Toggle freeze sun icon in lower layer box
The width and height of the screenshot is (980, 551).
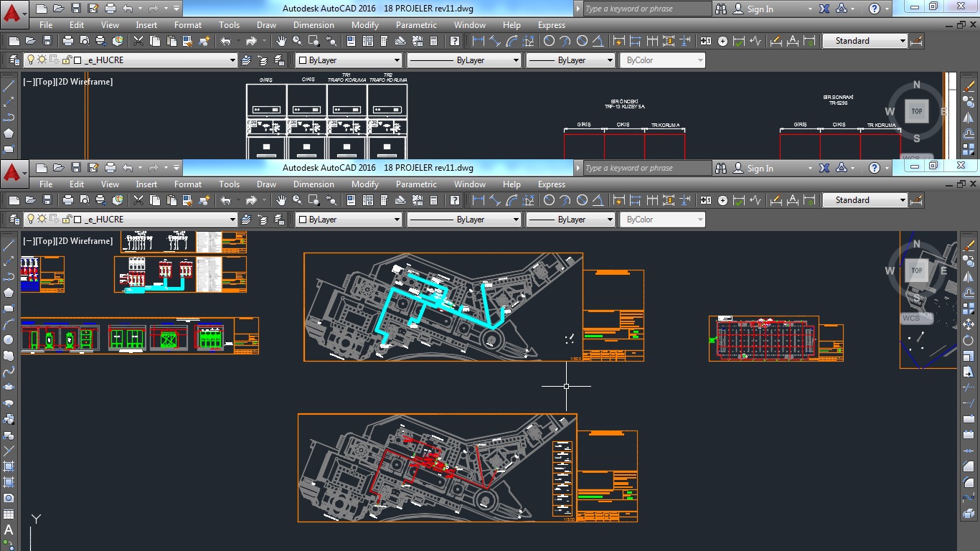[42, 220]
